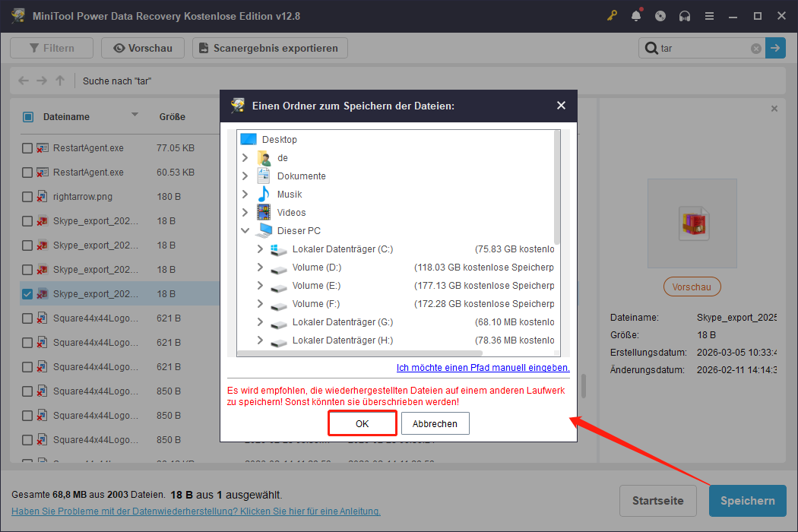Click Scanergebnis exportieren
Viewport: 798px width, 532px height.
click(270, 48)
